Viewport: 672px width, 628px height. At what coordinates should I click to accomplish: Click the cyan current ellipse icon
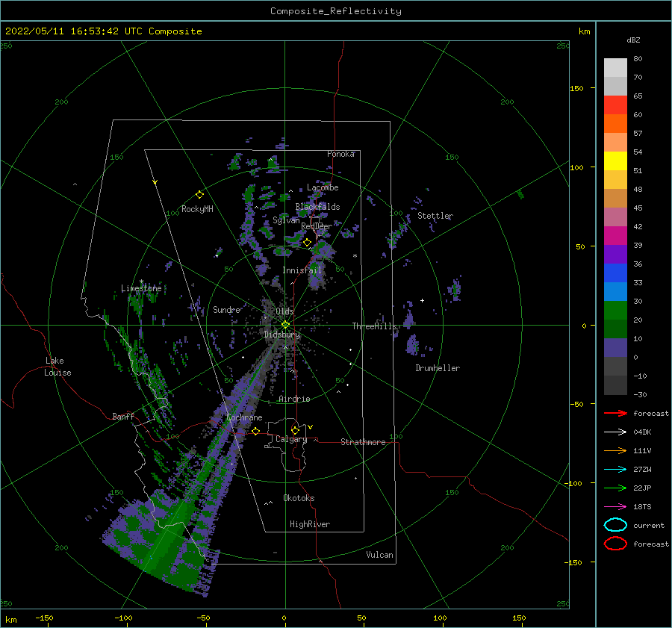(x=615, y=525)
